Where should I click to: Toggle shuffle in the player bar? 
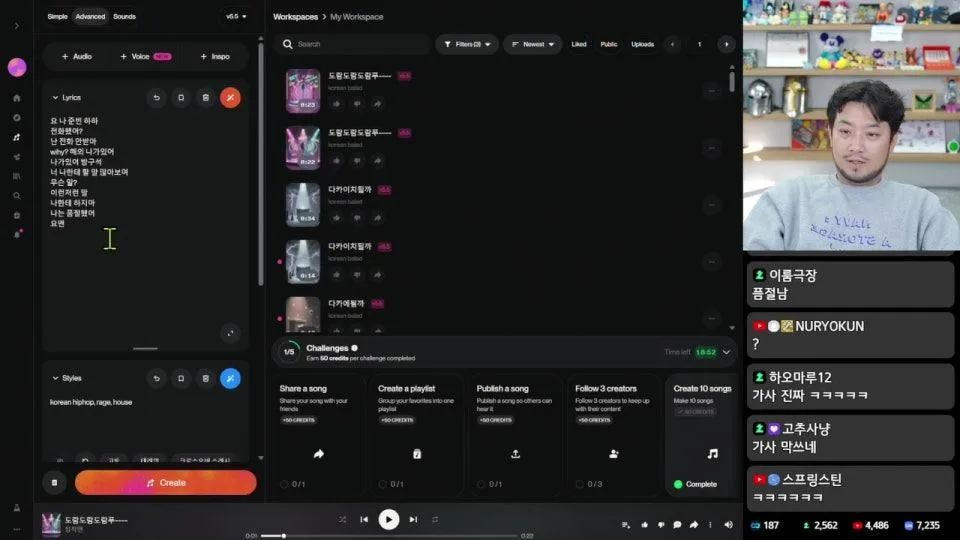click(x=343, y=519)
